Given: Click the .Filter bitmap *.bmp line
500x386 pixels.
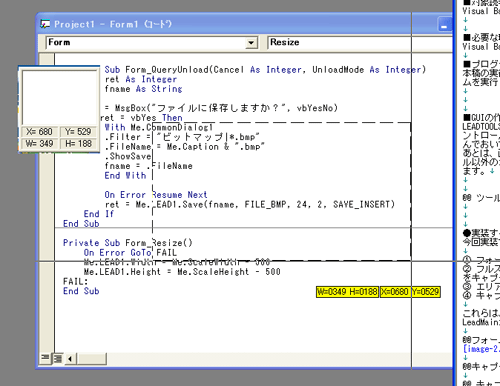Looking at the screenshot, I should 182,137.
